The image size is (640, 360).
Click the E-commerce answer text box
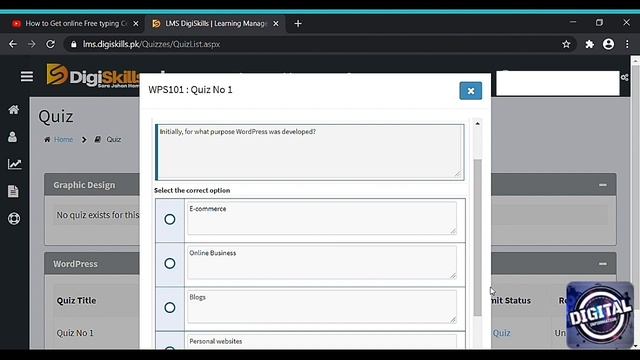322,218
